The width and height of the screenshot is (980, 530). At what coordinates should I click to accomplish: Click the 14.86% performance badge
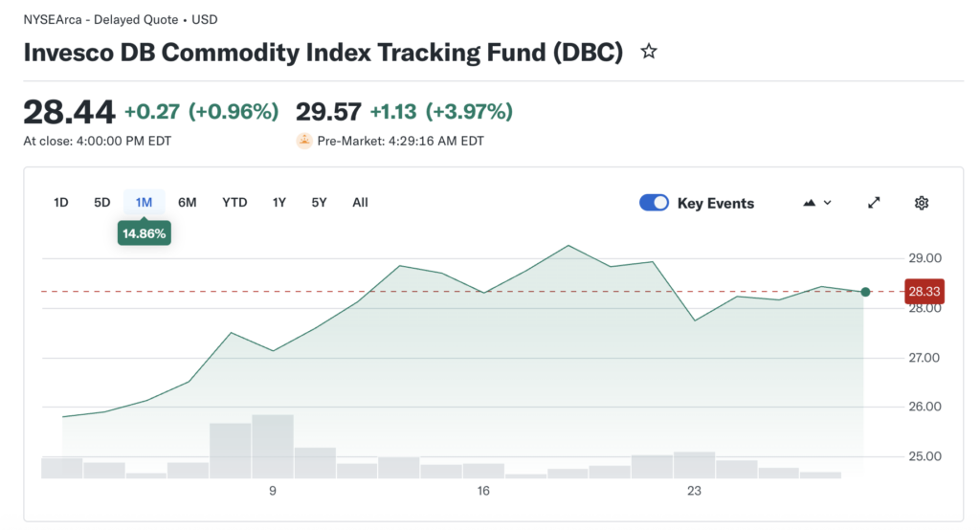click(x=144, y=233)
